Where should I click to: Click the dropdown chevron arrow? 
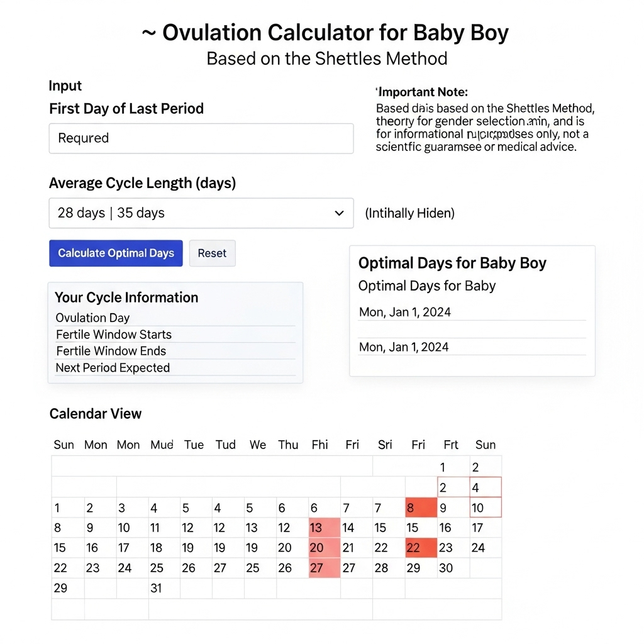340,213
